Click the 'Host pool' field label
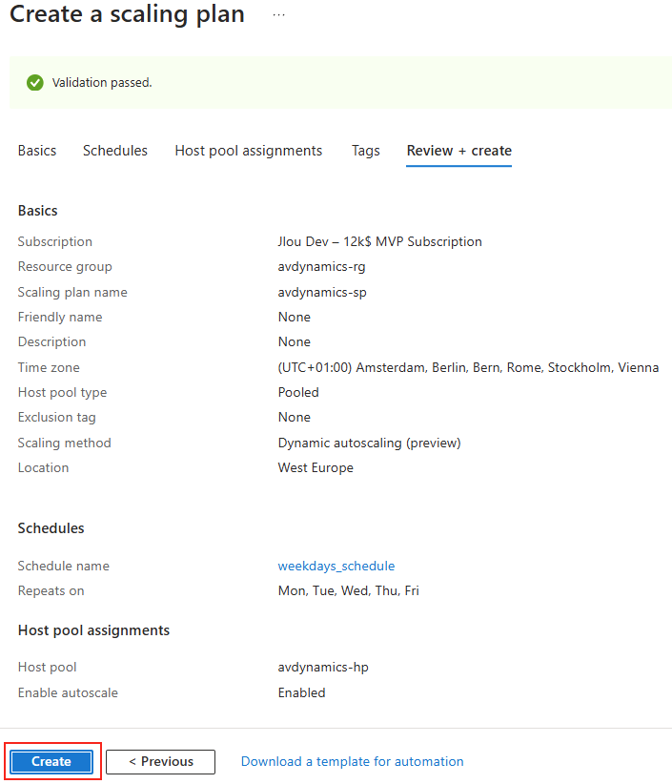 48,668
